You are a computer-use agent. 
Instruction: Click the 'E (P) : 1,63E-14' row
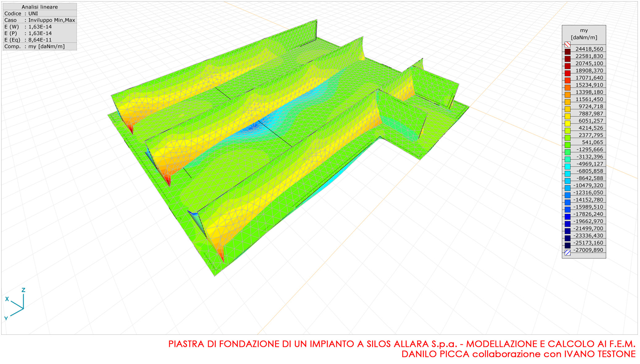(x=40, y=33)
